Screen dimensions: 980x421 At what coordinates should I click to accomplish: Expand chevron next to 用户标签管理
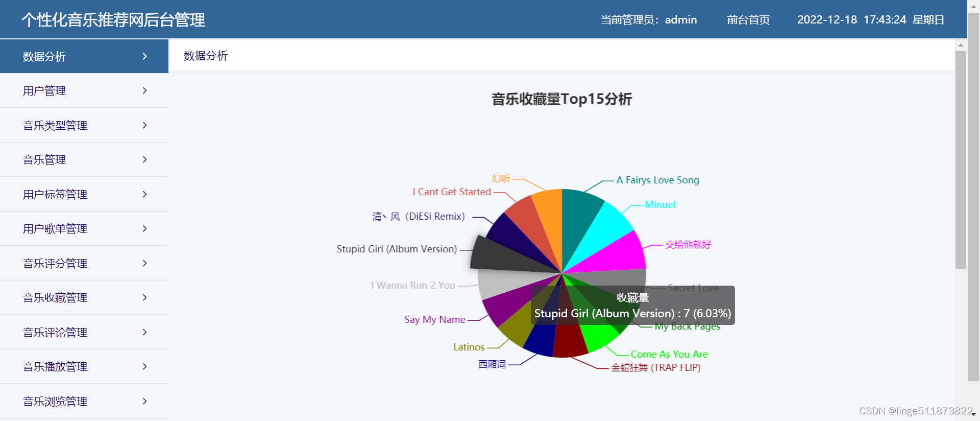point(145,194)
